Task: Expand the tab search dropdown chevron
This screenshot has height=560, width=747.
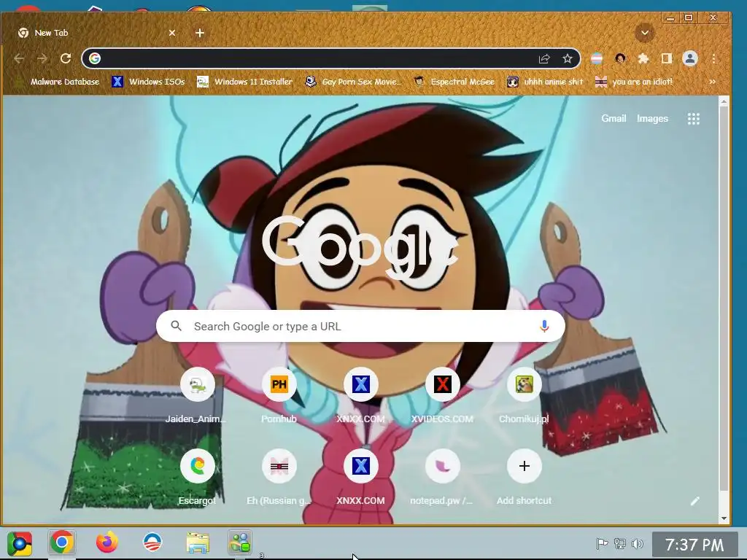Action: tap(645, 33)
